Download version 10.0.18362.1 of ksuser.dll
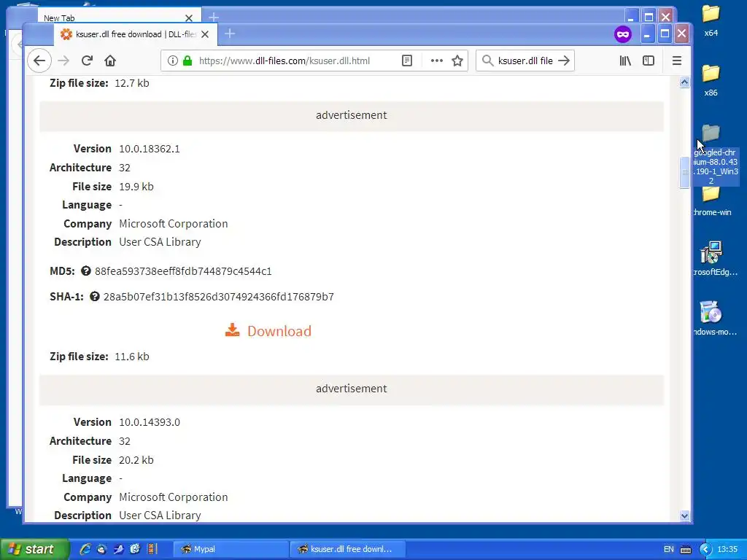The image size is (747, 560). (268, 331)
